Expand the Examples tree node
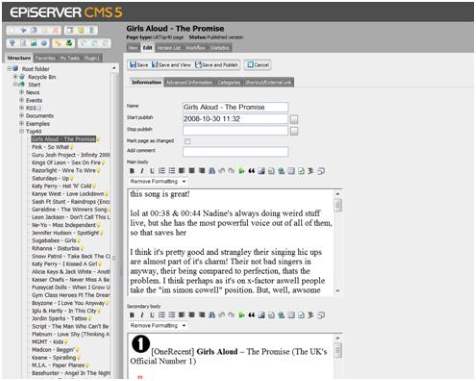Image resolution: width=476 pixels, height=381 pixels. pos(22,123)
